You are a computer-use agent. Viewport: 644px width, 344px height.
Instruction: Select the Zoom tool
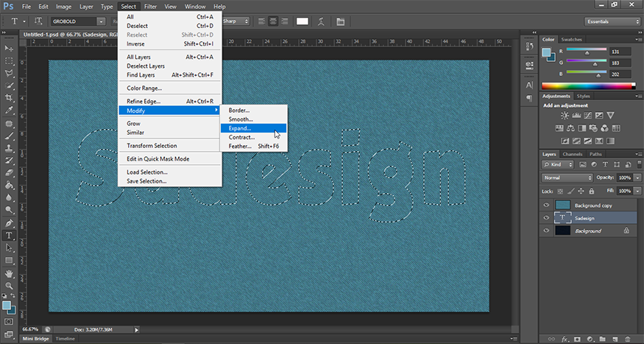(x=9, y=286)
